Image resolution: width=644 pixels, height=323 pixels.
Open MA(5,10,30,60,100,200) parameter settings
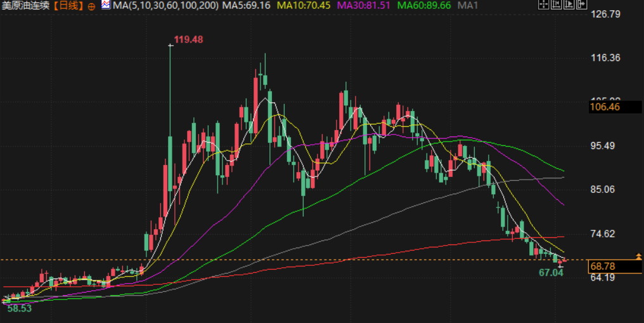(165, 5)
